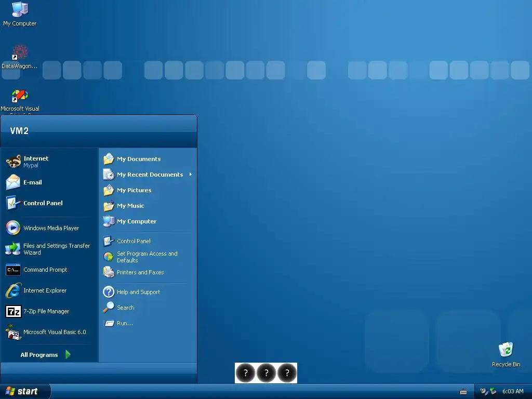Open the DataWagon desktop shortcut
This screenshot has height=399, width=532.
(20, 52)
